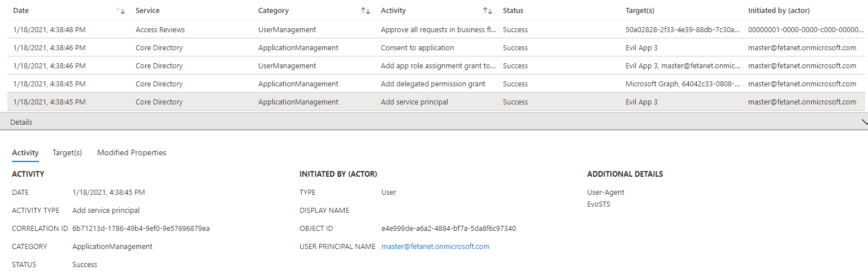Select the Activity details tab
Screen dimensions: 868x271
pyautogui.click(x=25, y=152)
